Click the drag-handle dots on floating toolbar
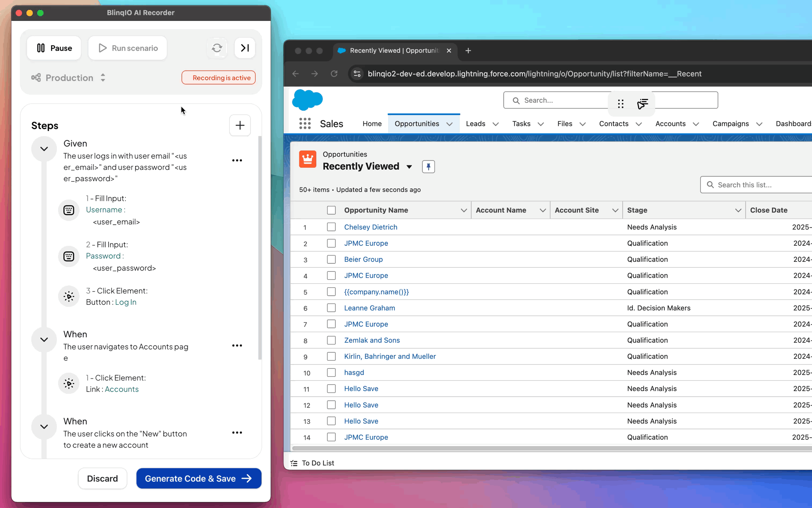This screenshot has height=508, width=812. 621,104
